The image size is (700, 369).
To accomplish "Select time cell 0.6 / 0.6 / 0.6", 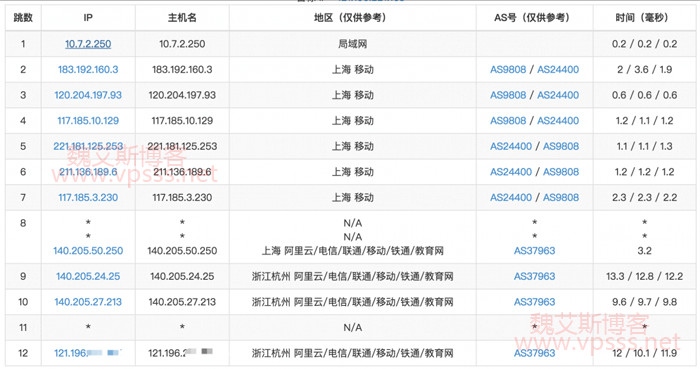I will point(644,95).
